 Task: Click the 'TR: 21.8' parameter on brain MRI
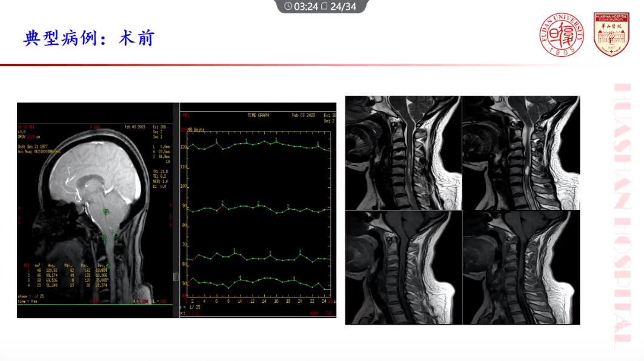point(160,171)
